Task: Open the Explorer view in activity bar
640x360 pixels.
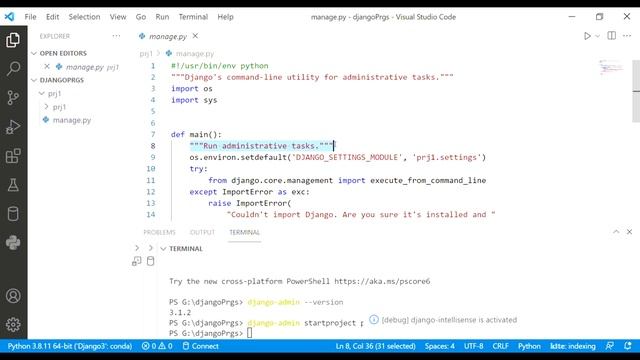Action: click(13, 40)
